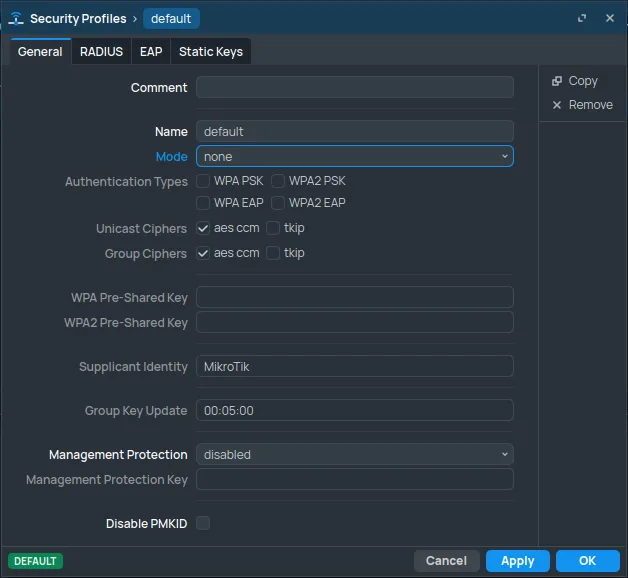Uncheck aes ccm under Unicast Ciphers
This screenshot has height=578, width=628.
(203, 228)
